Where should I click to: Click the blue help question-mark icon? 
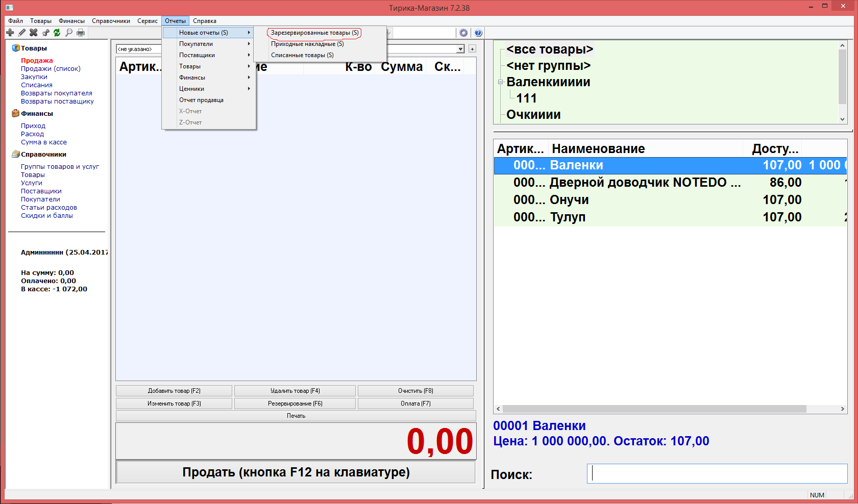[x=478, y=33]
